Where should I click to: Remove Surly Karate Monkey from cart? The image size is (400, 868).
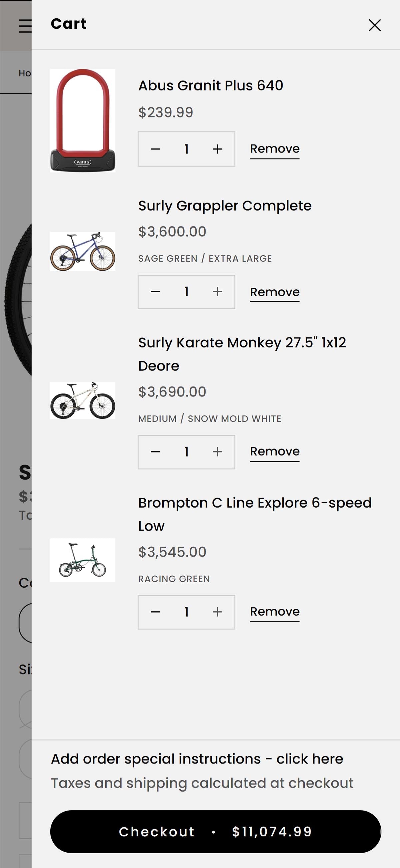pos(275,452)
